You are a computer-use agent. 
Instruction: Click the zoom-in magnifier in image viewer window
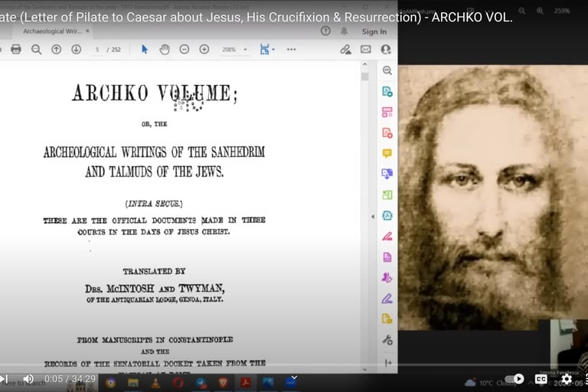pos(540,11)
